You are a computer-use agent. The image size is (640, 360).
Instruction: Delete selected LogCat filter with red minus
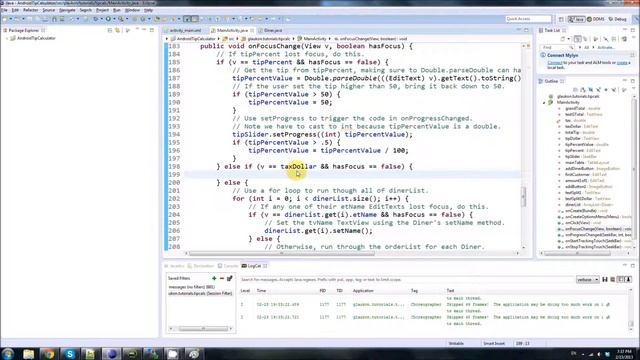(222, 278)
